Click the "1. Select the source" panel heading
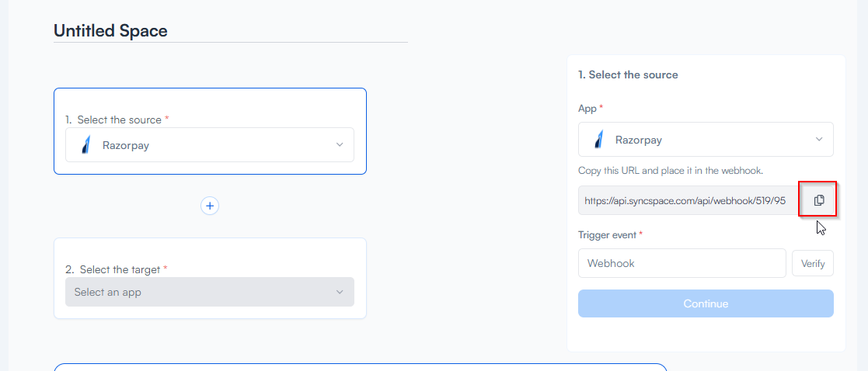The image size is (868, 371). point(628,75)
